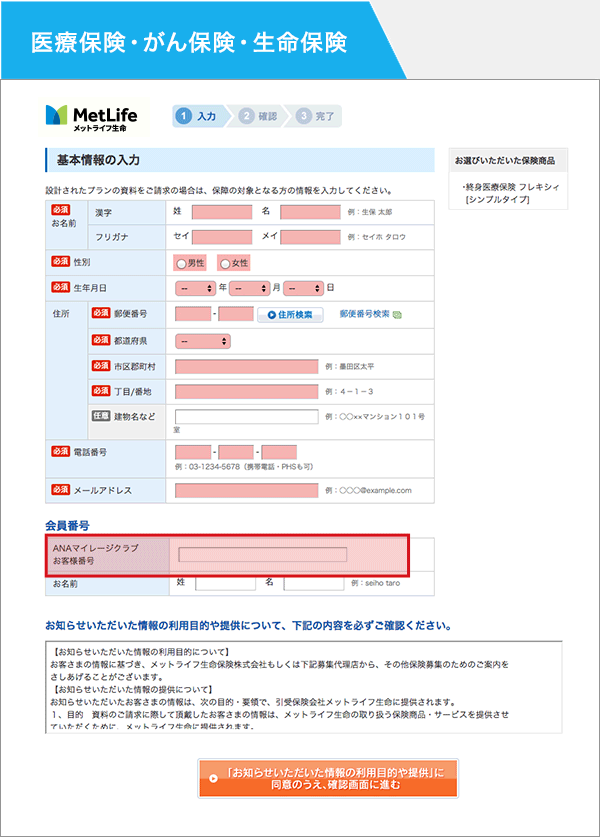Image resolution: width=600 pixels, height=837 pixels.
Task: Click the 市区郡町村 input field
Action: point(247,367)
